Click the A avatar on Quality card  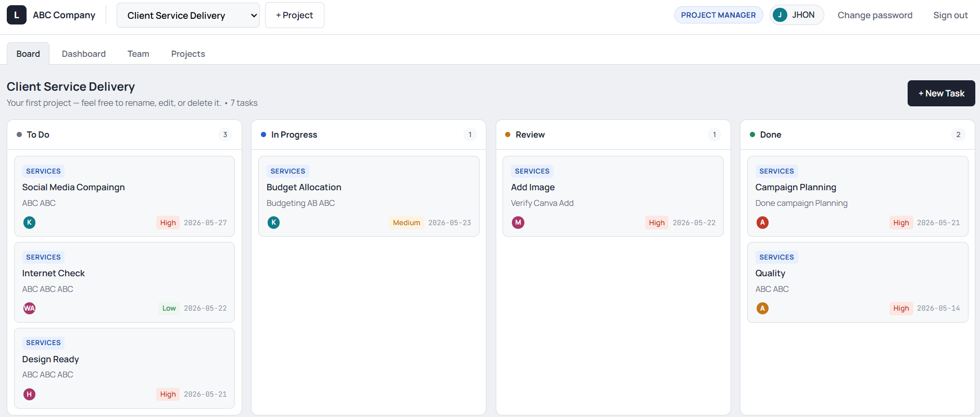[x=762, y=308]
